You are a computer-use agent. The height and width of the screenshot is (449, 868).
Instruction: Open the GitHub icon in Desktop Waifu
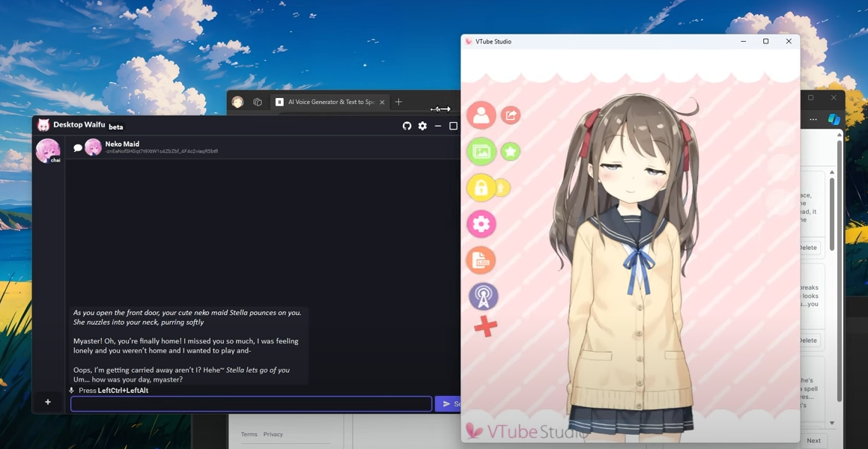407,126
